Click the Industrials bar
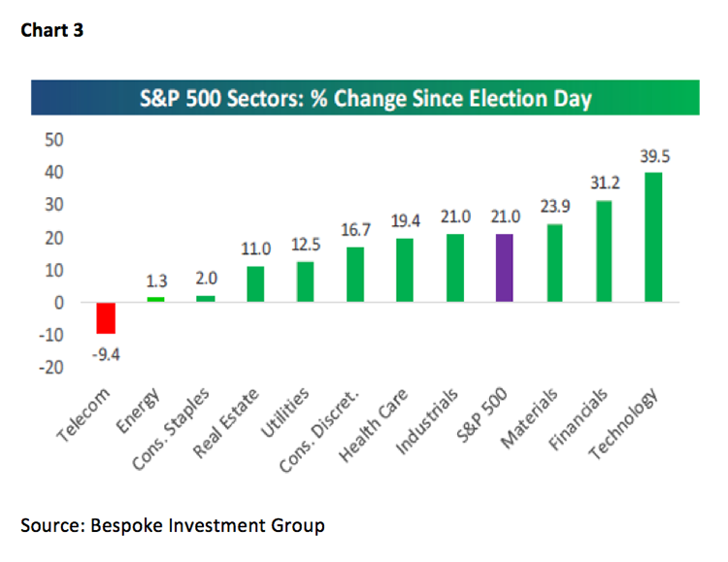The height and width of the screenshot is (562, 728). (x=455, y=268)
